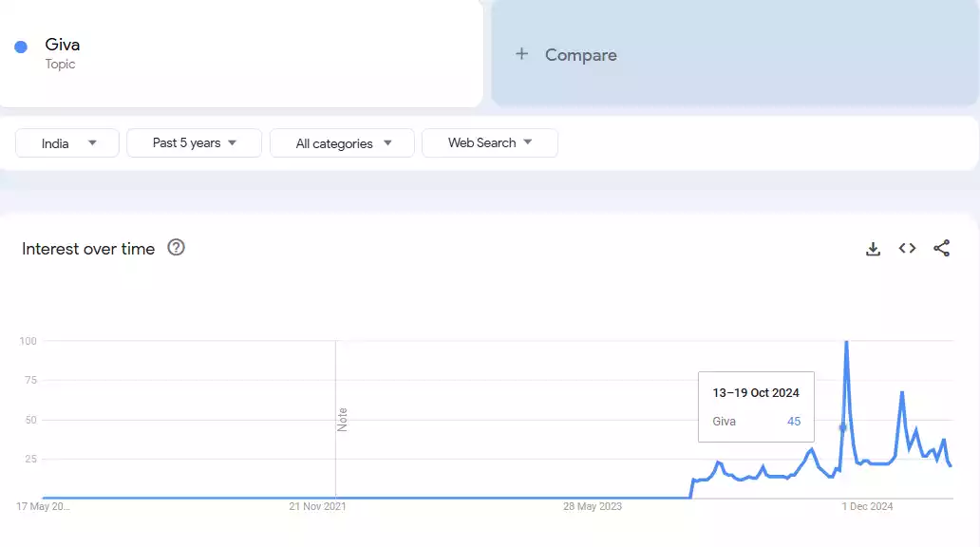Open the Web Search type dropdown
The height and width of the screenshot is (547, 980).
click(x=490, y=142)
